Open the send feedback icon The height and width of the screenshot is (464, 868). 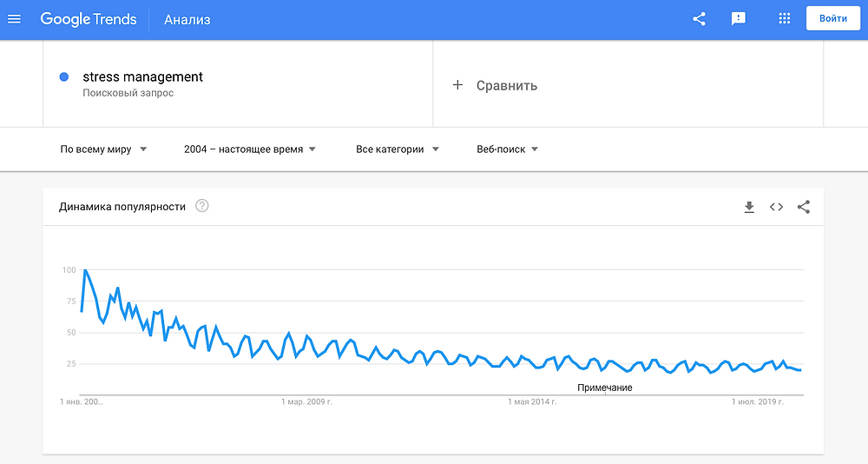739,19
